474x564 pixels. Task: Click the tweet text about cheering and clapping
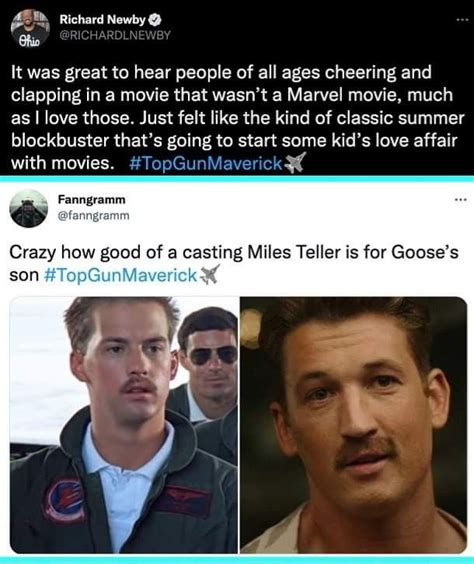tap(237, 118)
